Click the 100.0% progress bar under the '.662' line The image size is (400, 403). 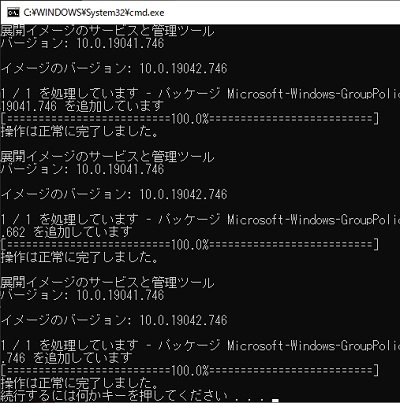pos(190,245)
